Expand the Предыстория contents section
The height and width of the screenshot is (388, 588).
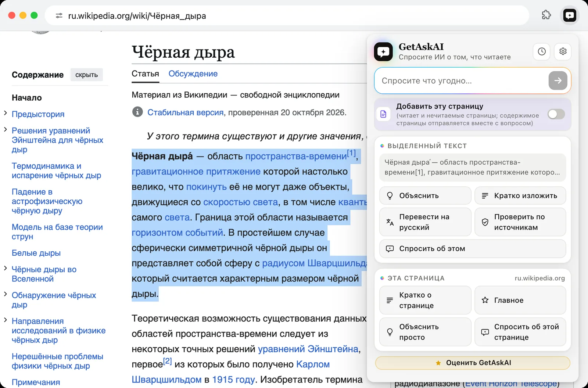tap(6, 113)
